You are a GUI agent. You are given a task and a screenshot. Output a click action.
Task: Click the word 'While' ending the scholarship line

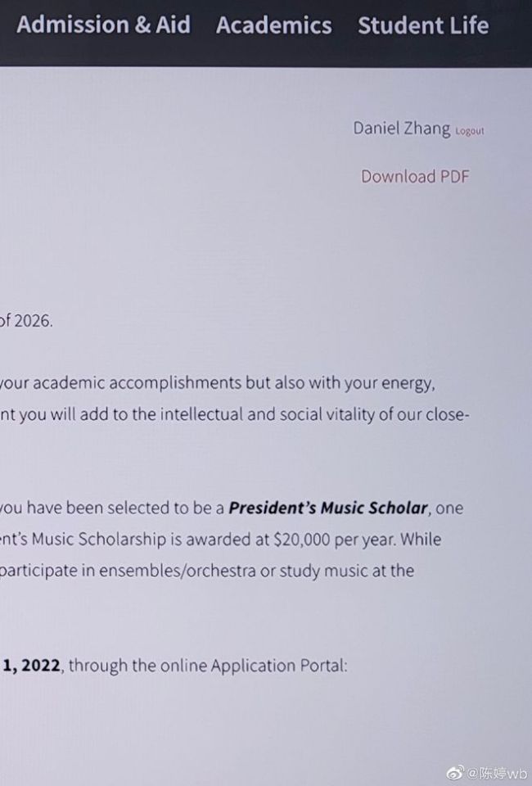pos(421,540)
